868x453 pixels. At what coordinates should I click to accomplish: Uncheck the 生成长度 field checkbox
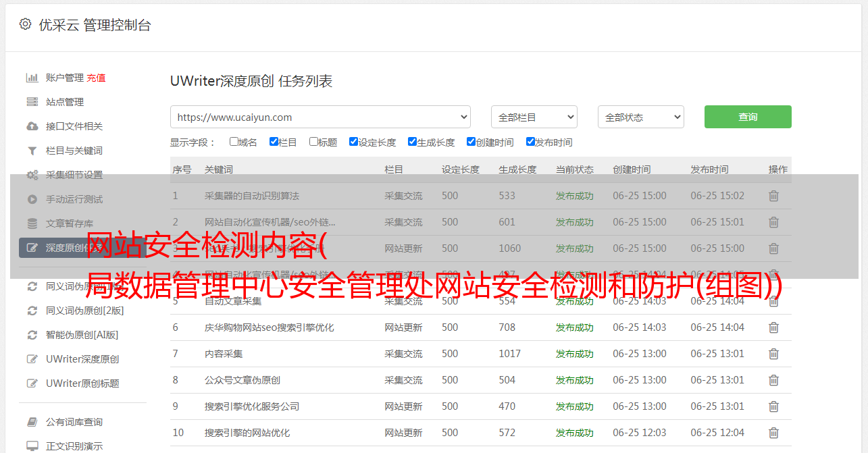(x=412, y=142)
